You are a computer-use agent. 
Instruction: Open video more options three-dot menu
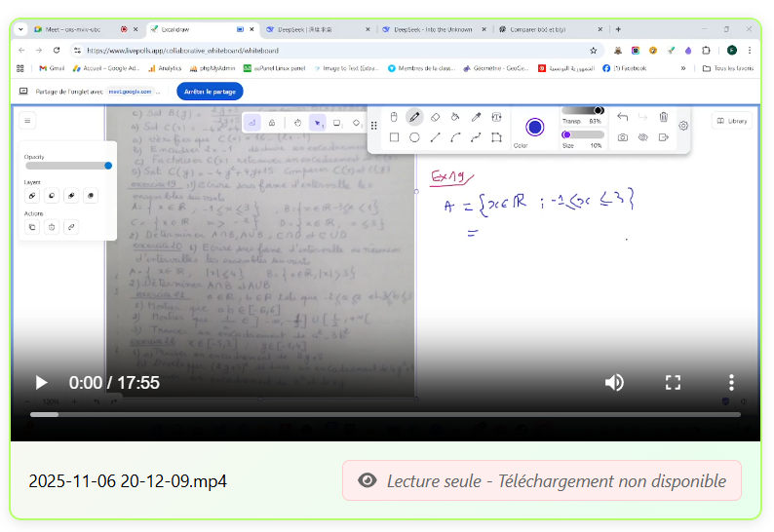[731, 382]
